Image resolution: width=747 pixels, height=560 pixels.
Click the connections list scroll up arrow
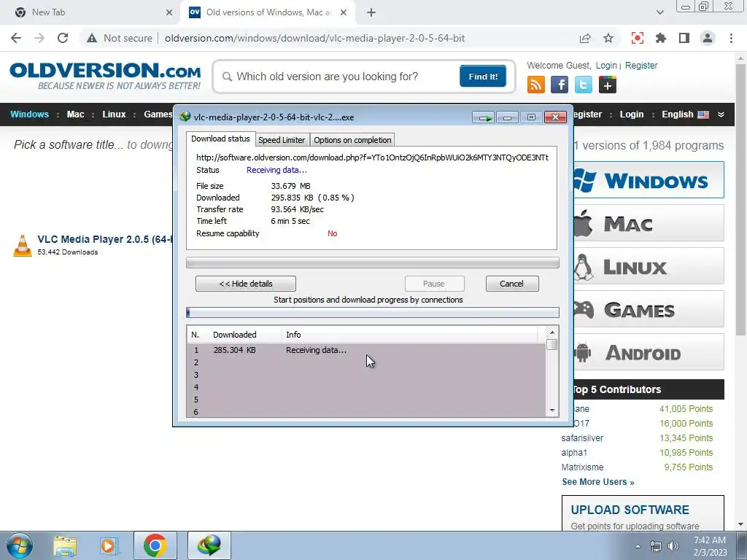pos(552,332)
